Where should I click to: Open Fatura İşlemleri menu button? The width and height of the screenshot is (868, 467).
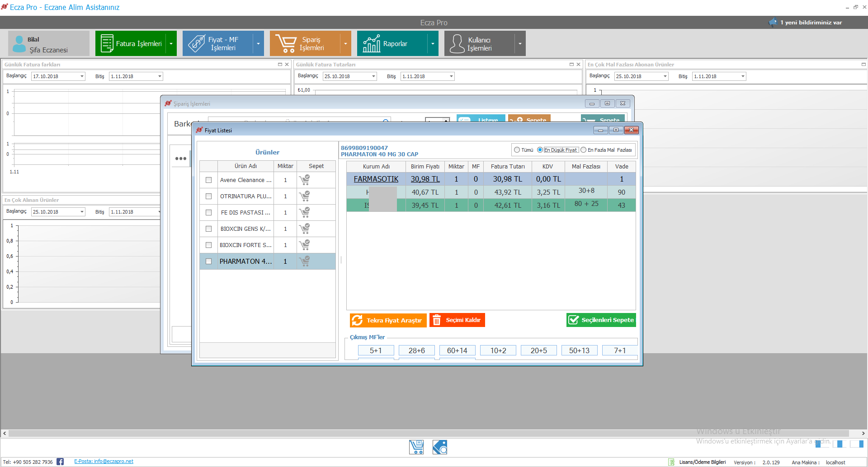coord(131,44)
